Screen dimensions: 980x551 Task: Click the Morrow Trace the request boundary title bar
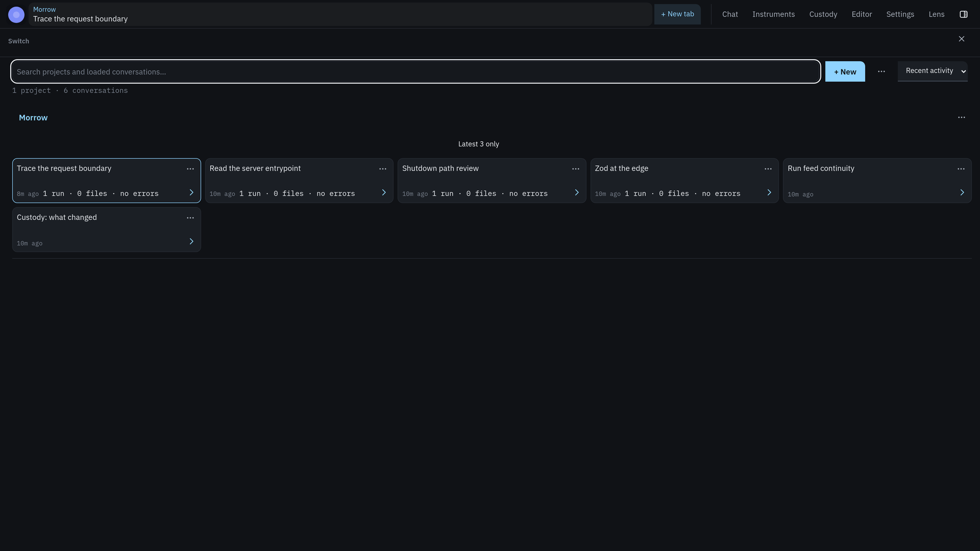[340, 14]
